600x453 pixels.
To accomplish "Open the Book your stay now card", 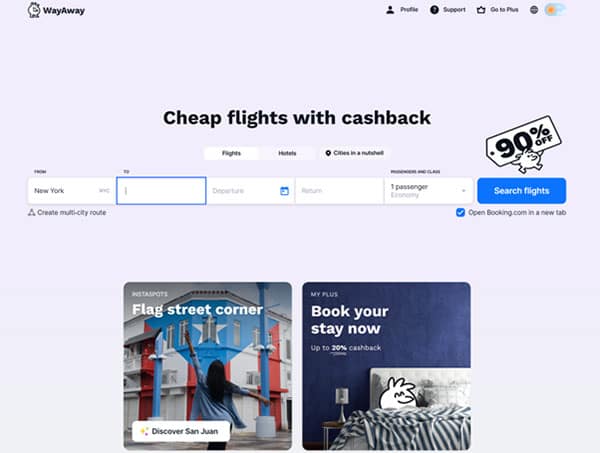I will pyautogui.click(x=386, y=366).
